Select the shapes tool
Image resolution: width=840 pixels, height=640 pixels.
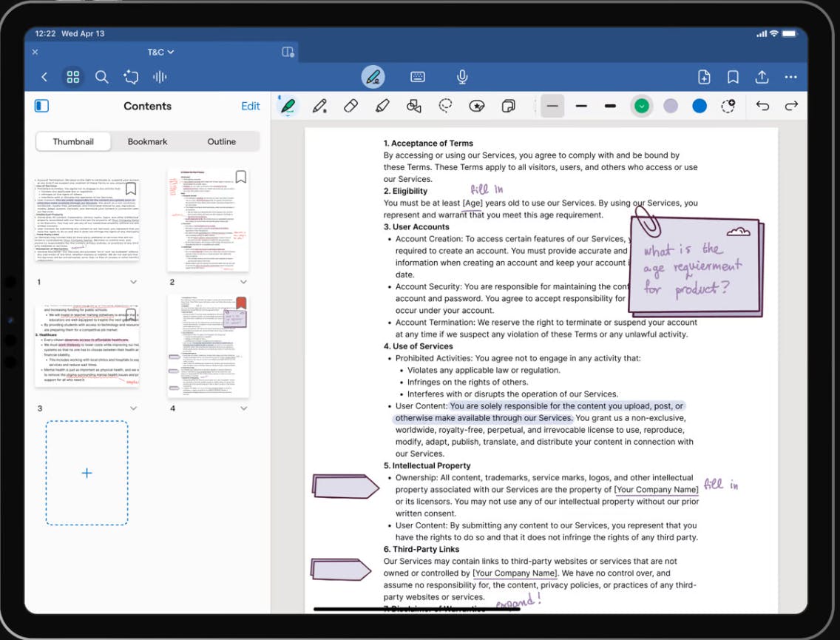(x=413, y=106)
